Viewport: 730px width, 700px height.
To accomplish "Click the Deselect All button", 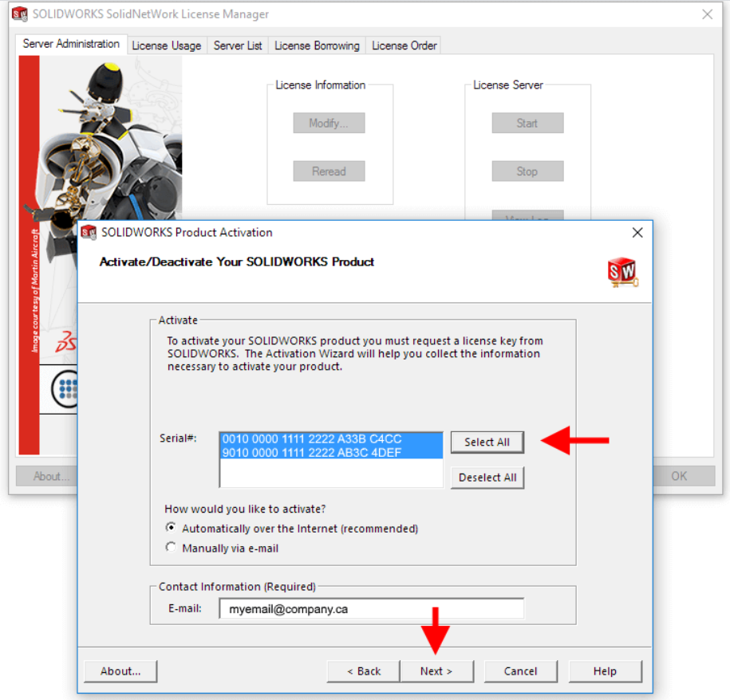I will coord(487,478).
